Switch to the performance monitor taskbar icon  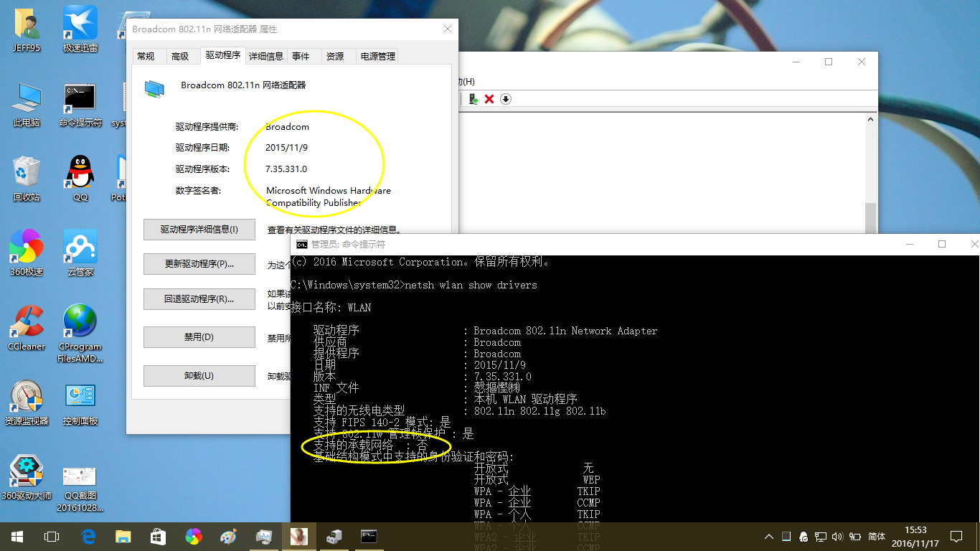263,536
